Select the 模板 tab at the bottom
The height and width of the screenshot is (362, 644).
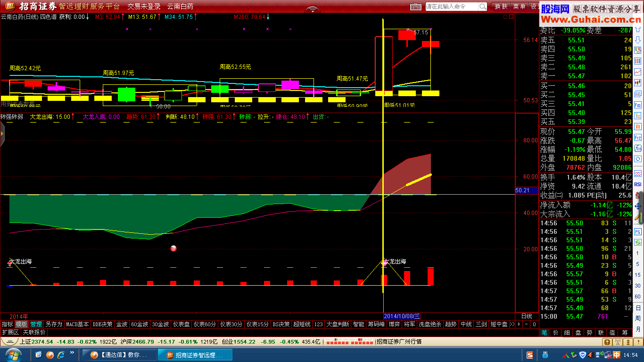21,324
